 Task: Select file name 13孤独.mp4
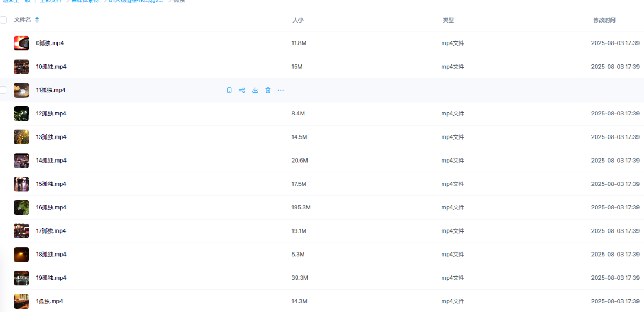[x=51, y=137]
